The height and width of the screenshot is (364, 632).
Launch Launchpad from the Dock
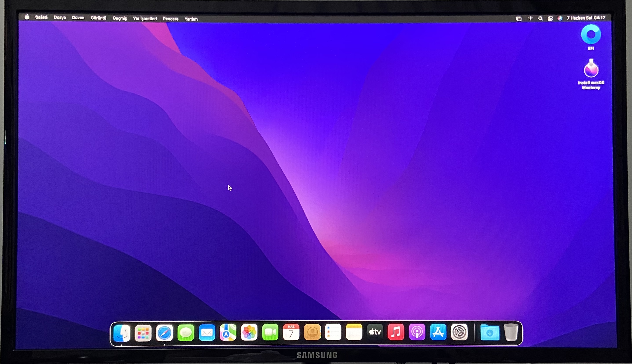[143, 333]
